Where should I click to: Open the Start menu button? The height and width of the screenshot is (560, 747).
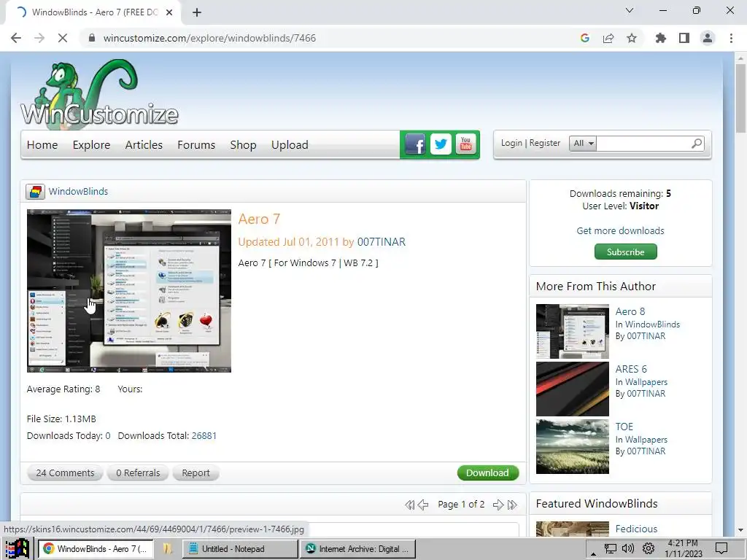pyautogui.click(x=18, y=548)
